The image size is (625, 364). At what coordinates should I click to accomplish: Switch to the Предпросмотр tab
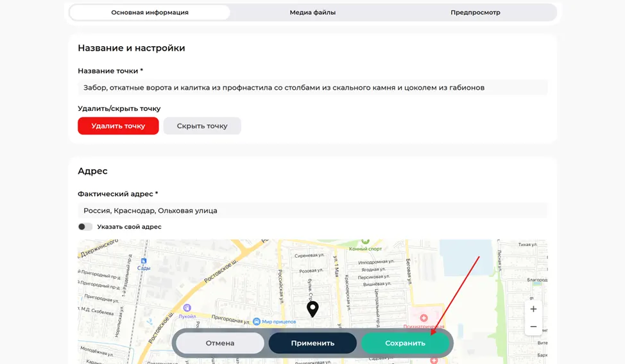[475, 12]
